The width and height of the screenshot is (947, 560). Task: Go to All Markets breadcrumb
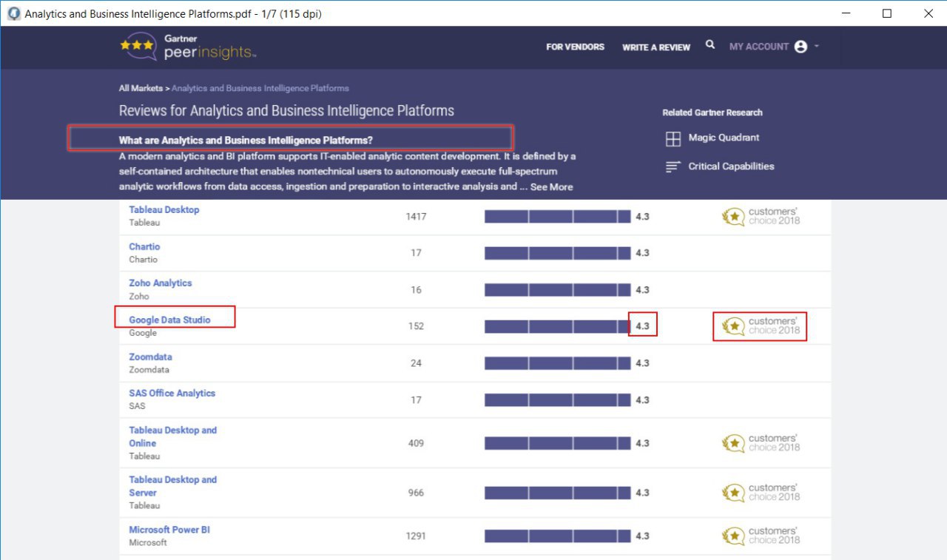(x=141, y=88)
